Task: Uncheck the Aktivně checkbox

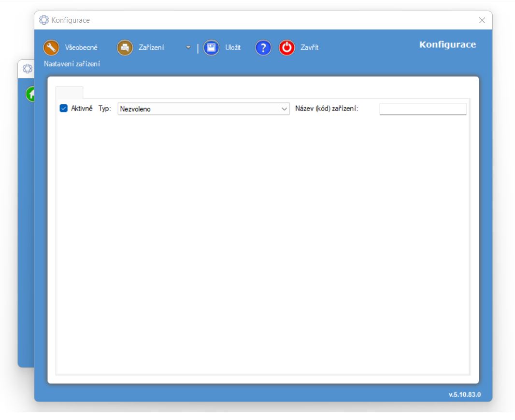Action: click(x=63, y=109)
